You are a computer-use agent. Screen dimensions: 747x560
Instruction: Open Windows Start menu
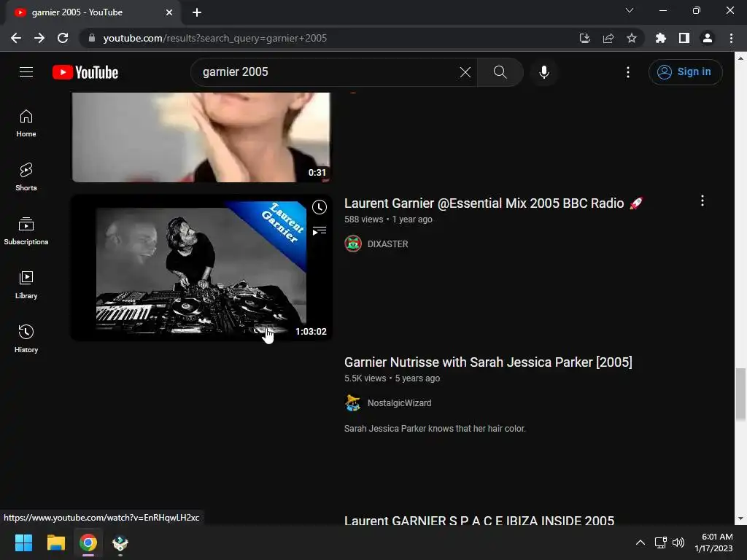23,542
